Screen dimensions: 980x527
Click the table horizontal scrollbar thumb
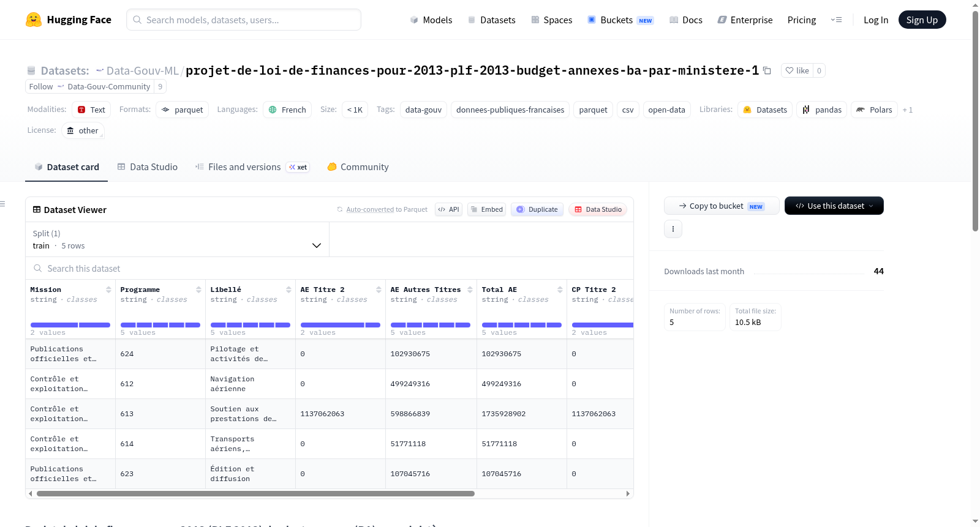255,493
